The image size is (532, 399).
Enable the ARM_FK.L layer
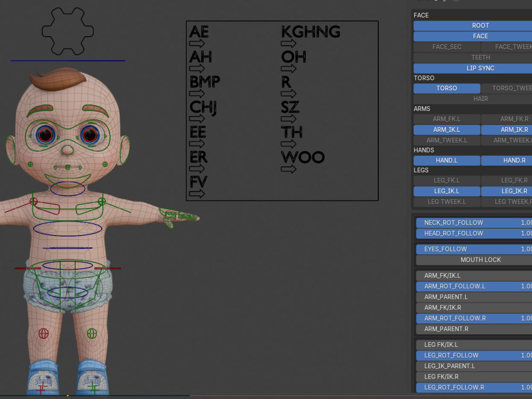point(447,119)
